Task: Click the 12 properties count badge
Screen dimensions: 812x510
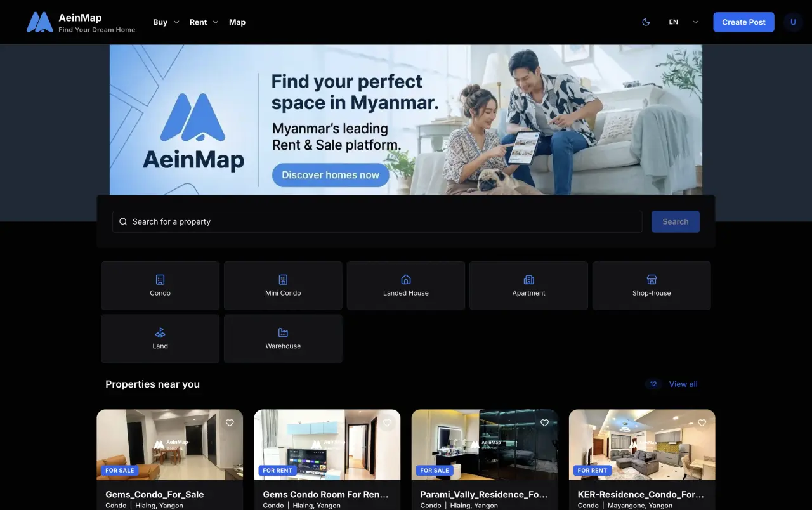Action: (x=653, y=384)
